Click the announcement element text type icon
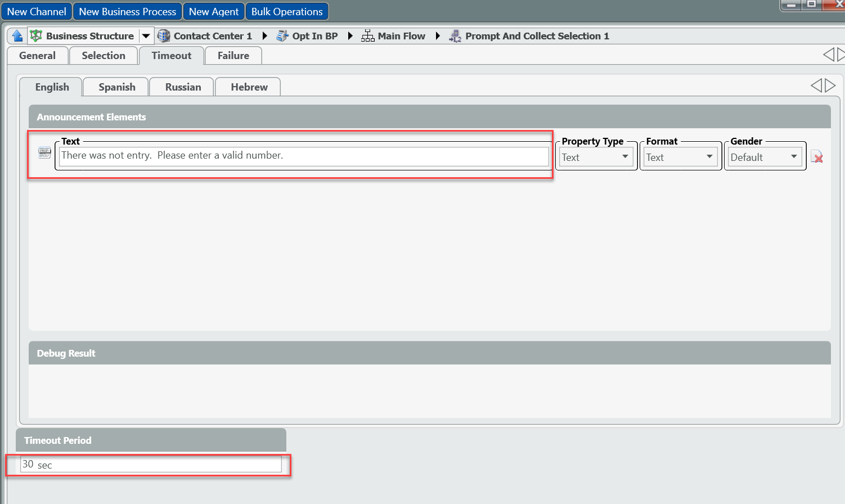This screenshot has width=845, height=504. click(44, 152)
